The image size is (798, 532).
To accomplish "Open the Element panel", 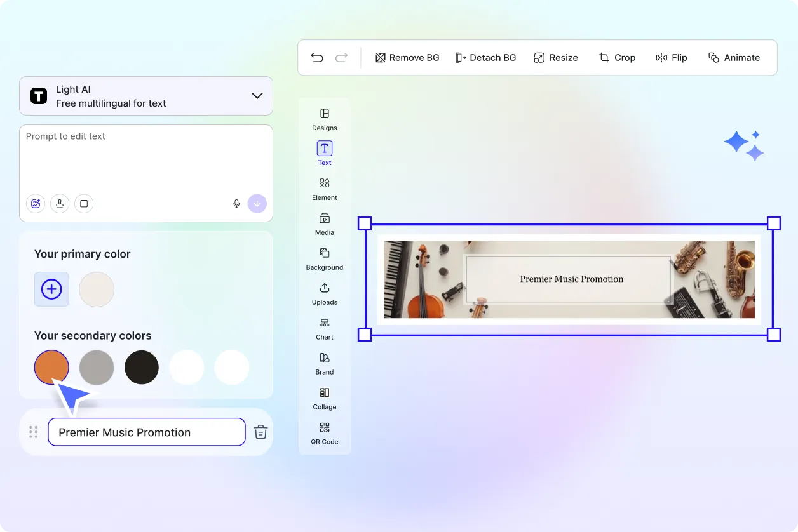I will point(325,189).
